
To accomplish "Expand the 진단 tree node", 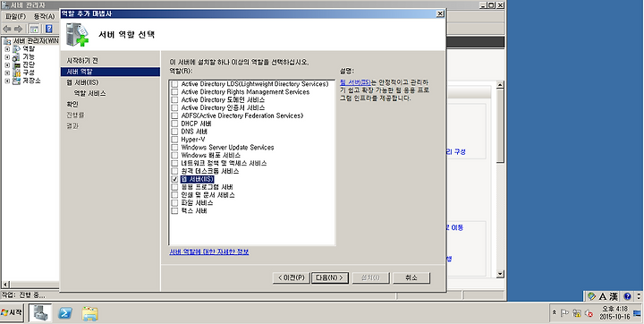I will click(7, 65).
